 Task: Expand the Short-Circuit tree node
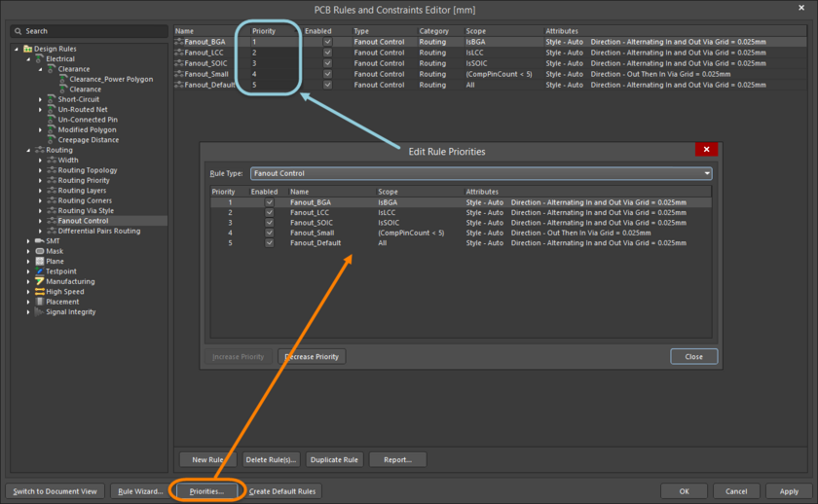(x=40, y=99)
